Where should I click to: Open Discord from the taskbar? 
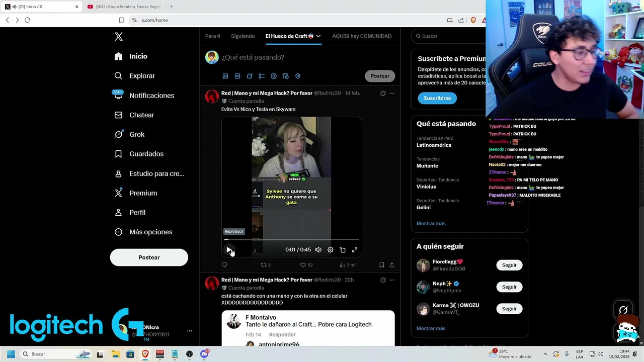click(x=204, y=354)
